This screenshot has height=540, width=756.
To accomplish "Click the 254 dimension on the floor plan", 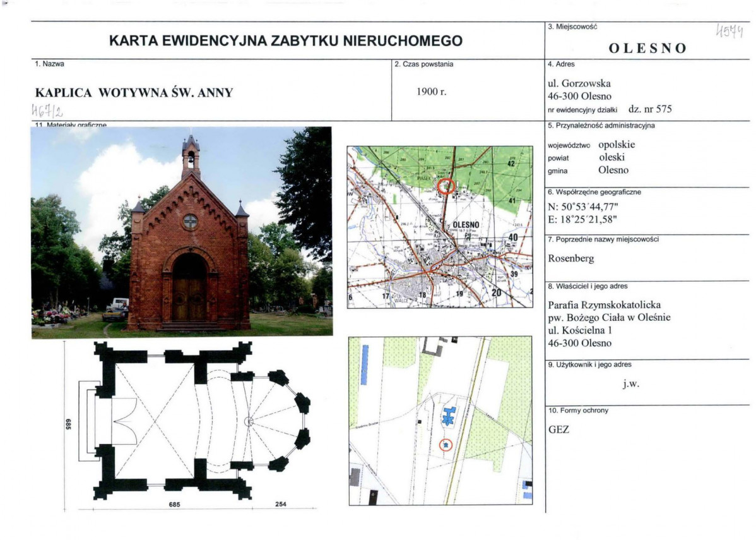I will pyautogui.click(x=281, y=504).
